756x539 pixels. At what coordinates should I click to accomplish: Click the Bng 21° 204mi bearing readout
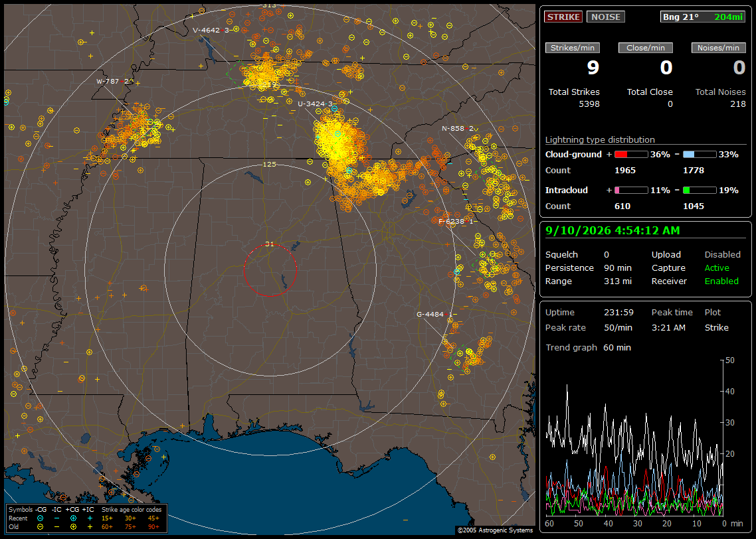[703, 17]
